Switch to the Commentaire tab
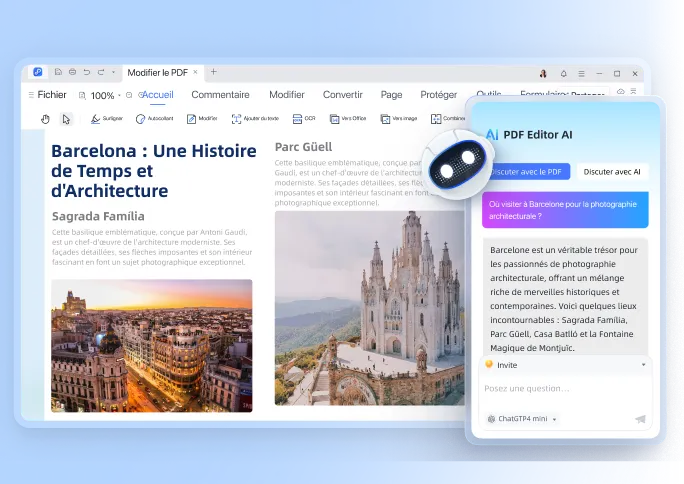The width and height of the screenshot is (684, 484). point(220,95)
